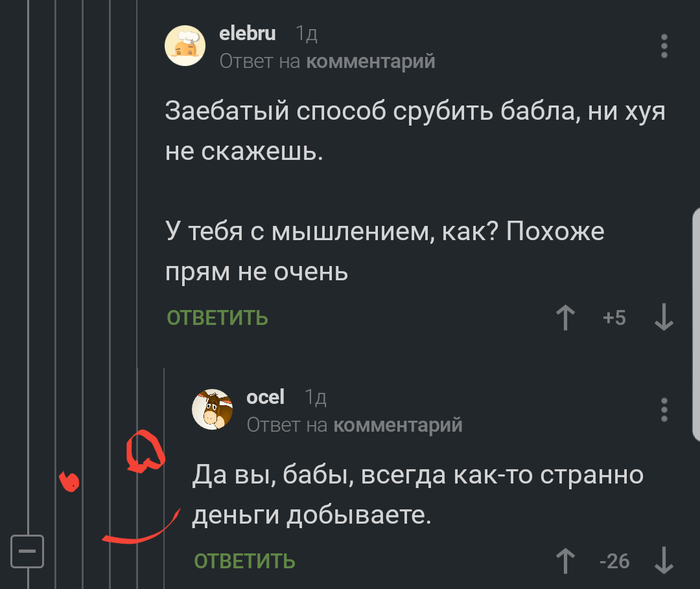Open three-dot menu on elebru's comment
Screen dimensions: 700x589
(665, 45)
